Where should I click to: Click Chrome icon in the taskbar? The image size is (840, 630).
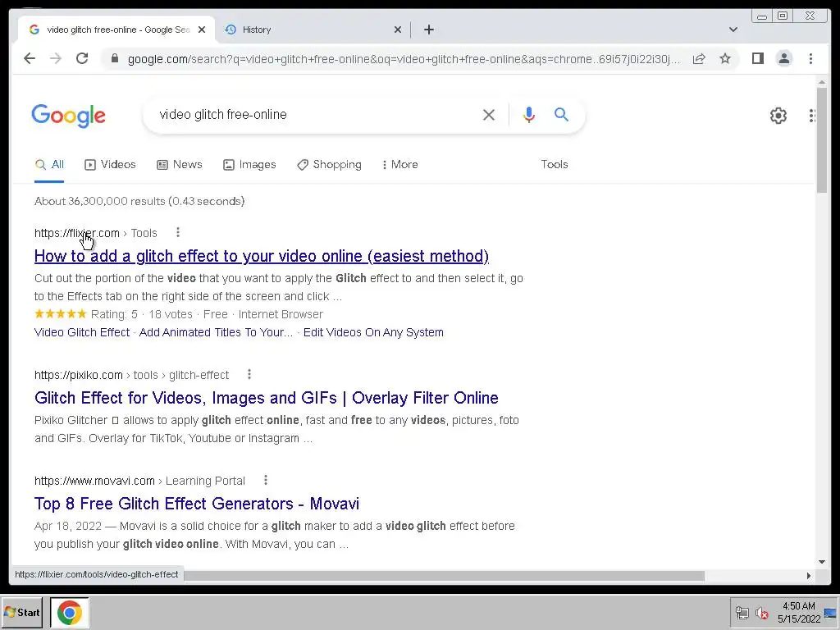click(70, 612)
